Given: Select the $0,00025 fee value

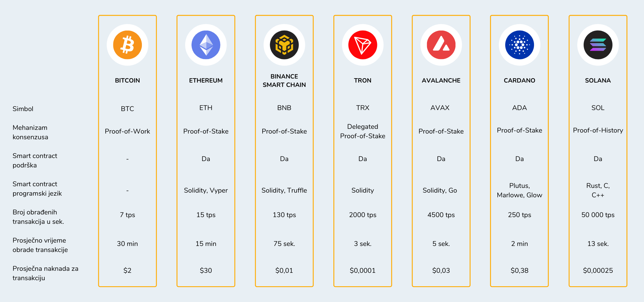Looking at the screenshot, I should click(598, 270).
